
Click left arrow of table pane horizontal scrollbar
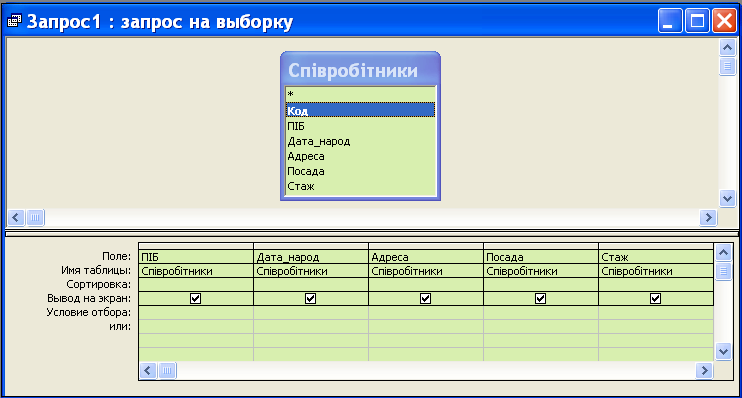pyautogui.click(x=15, y=217)
